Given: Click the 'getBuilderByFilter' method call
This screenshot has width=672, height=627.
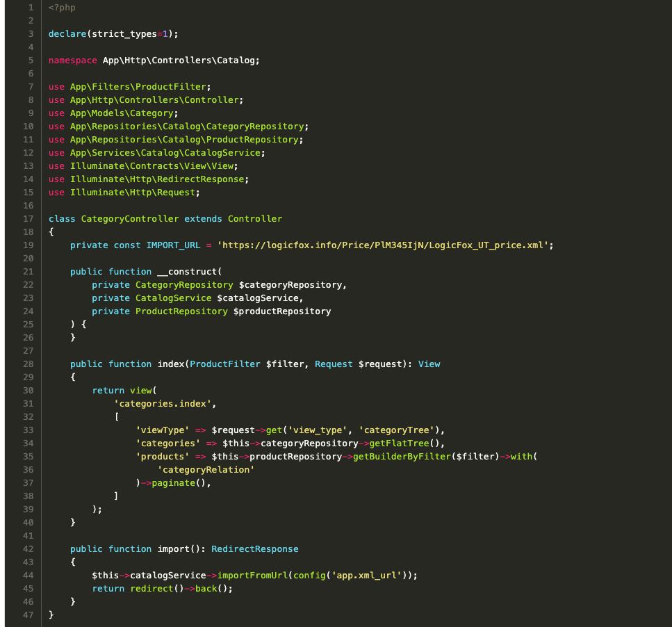Looking at the screenshot, I should click(x=402, y=457).
